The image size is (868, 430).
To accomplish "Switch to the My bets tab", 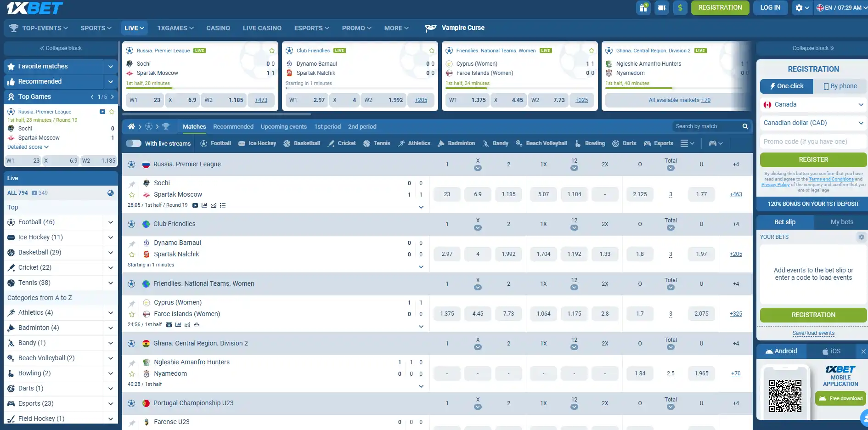I will click(842, 222).
